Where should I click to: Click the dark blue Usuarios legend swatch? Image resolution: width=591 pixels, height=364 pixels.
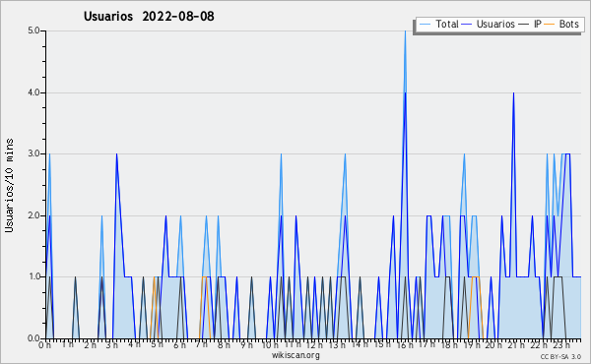point(467,24)
